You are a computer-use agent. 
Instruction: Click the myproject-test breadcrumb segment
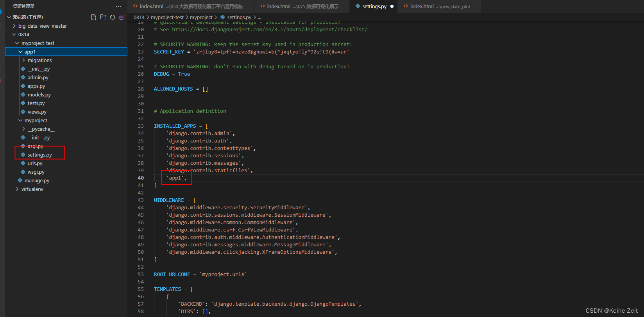click(x=167, y=17)
